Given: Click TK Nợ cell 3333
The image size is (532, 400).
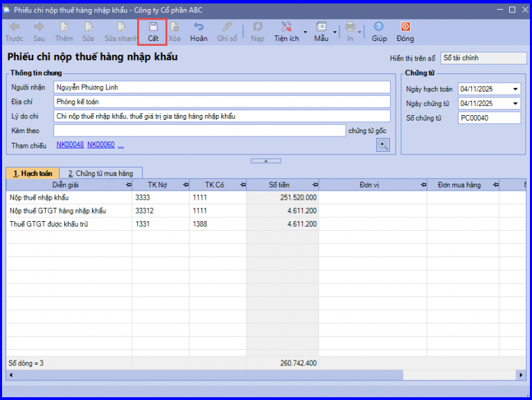Looking at the screenshot, I should (161, 198).
